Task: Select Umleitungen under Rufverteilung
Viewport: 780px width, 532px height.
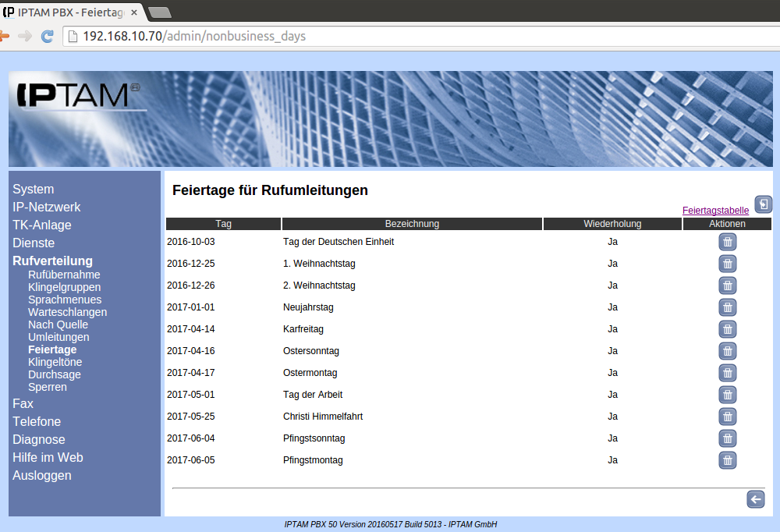Action: 58,337
